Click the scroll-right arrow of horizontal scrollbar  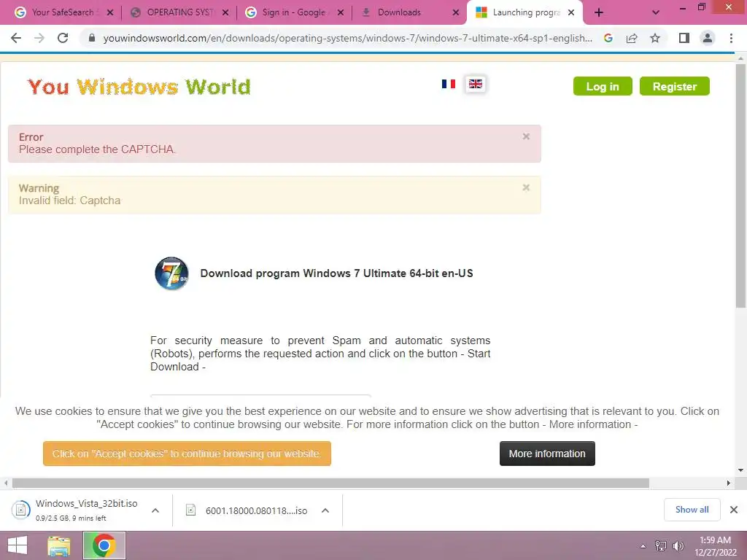tap(729, 483)
